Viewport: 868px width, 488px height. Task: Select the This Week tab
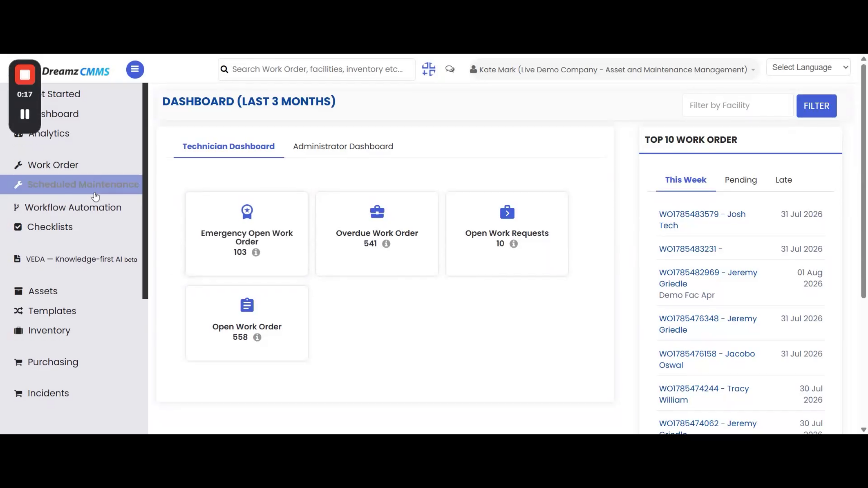[686, 180]
